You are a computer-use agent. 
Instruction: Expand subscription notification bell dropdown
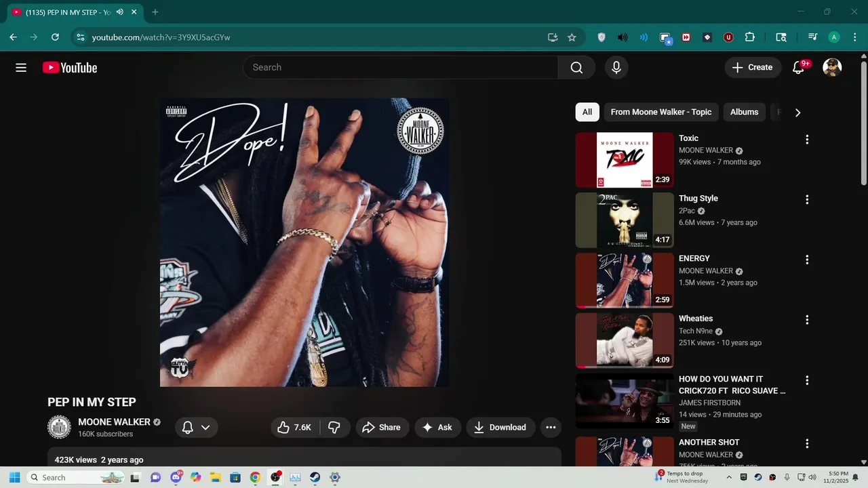196,427
